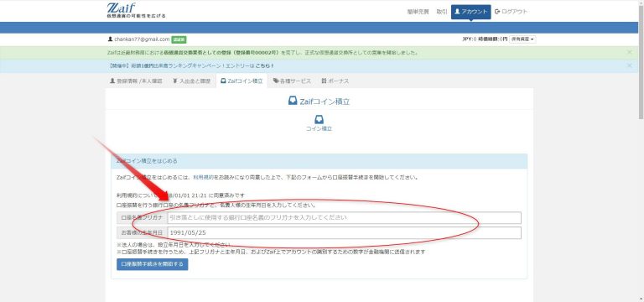
Task: Open the 利用規約 terms link
Action: coord(203,178)
